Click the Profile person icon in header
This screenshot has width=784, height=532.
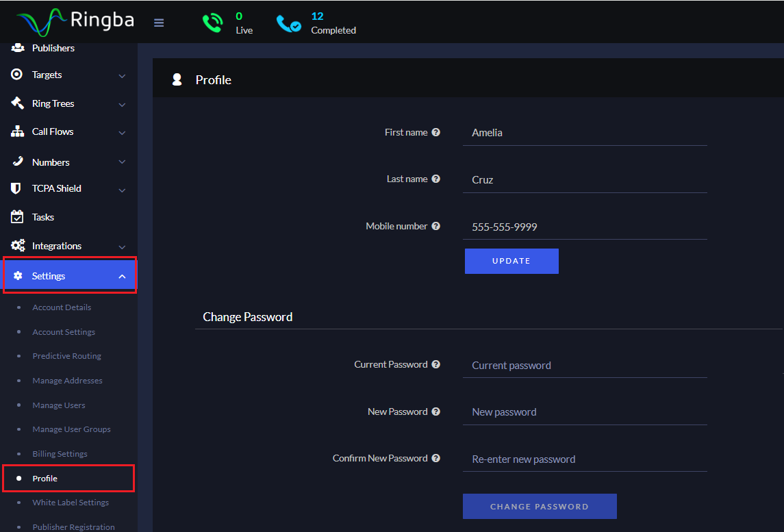click(177, 79)
